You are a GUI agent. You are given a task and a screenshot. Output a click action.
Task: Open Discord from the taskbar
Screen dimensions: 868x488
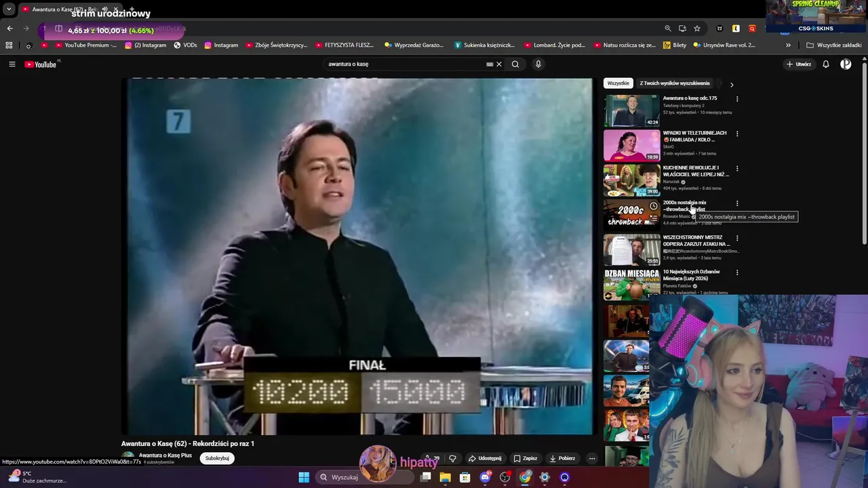coord(485,477)
